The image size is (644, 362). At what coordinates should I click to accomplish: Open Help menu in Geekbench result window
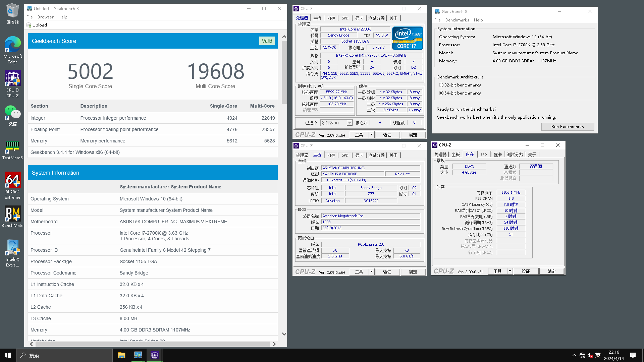(x=63, y=17)
